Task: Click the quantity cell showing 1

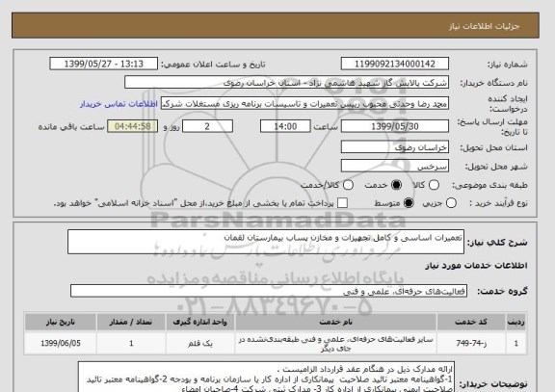Action: [131, 343]
